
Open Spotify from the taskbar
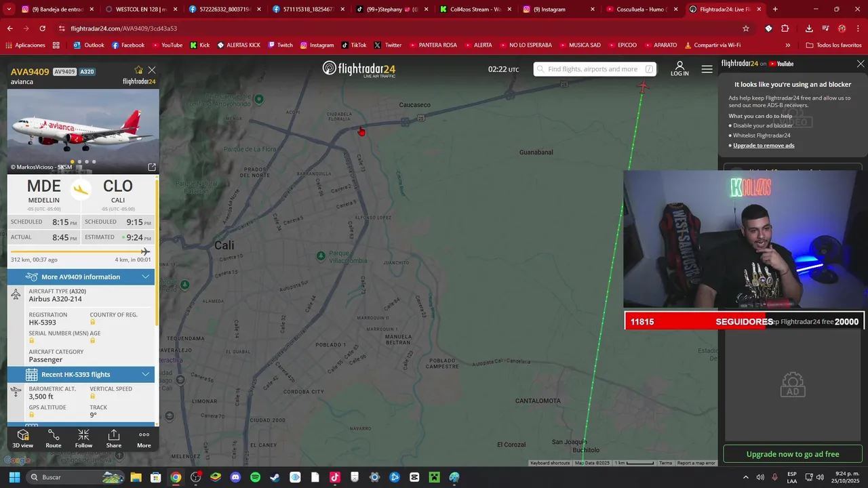pyautogui.click(x=255, y=477)
